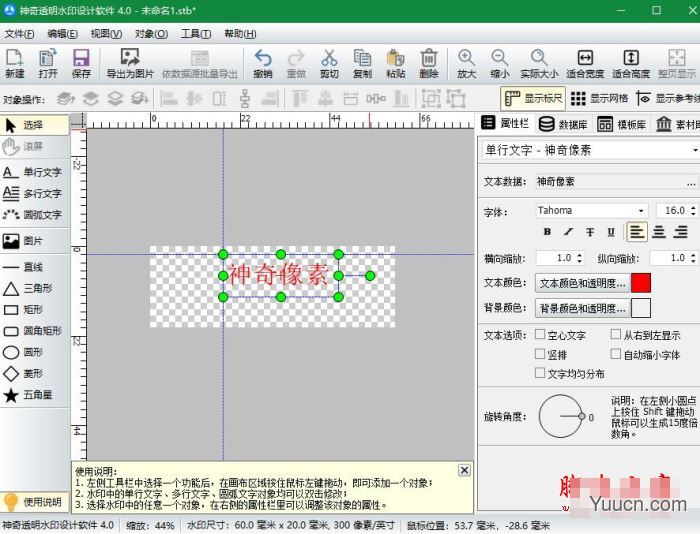The height and width of the screenshot is (534, 700).
Task: Select the 五角星 (Star) tool
Action: coord(34,395)
